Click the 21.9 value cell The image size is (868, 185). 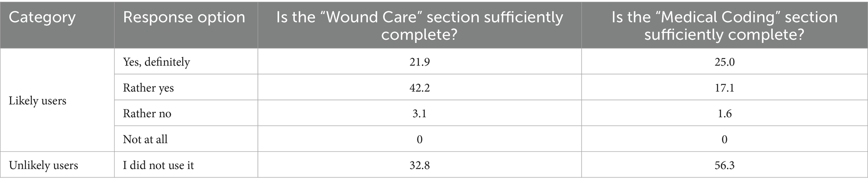(x=419, y=62)
